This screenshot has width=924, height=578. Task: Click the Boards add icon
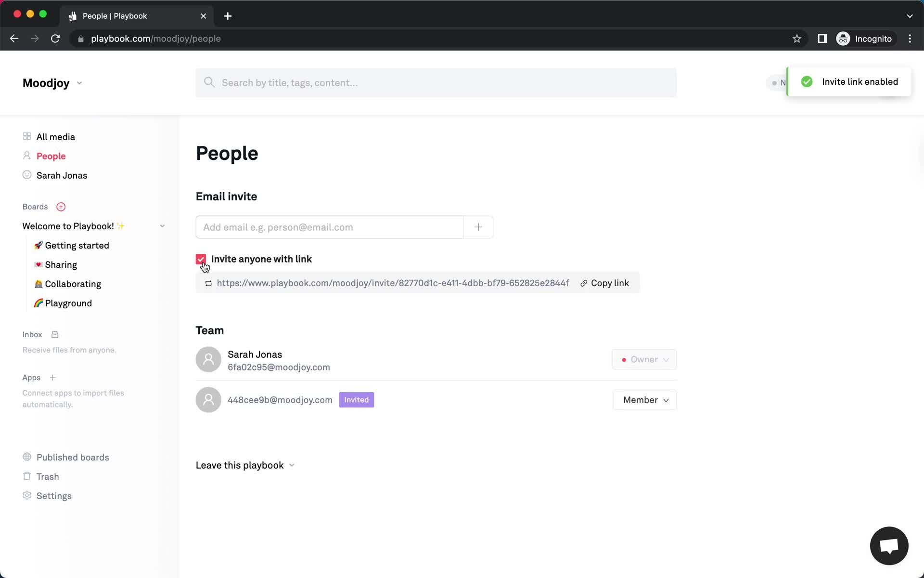[61, 207]
